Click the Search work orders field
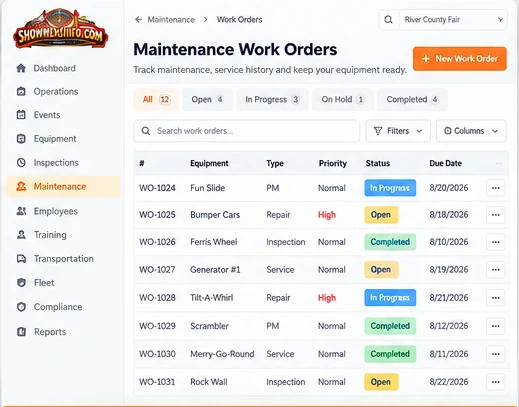This screenshot has height=407, width=519. pos(247,131)
